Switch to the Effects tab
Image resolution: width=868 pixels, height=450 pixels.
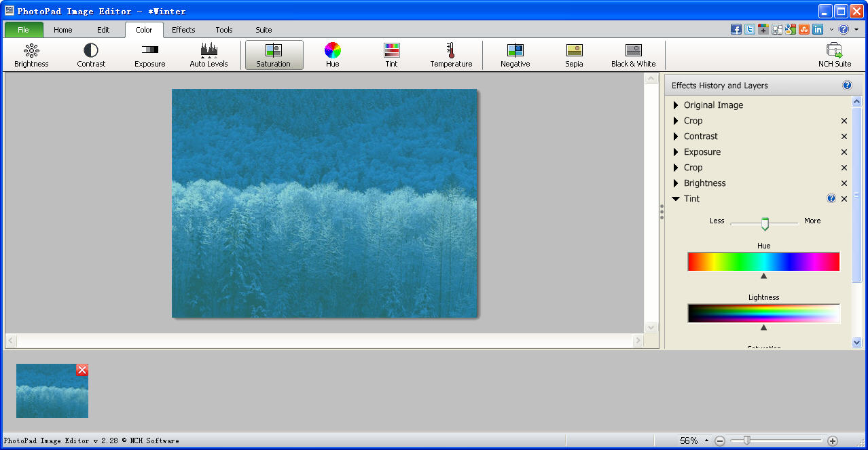tap(183, 30)
